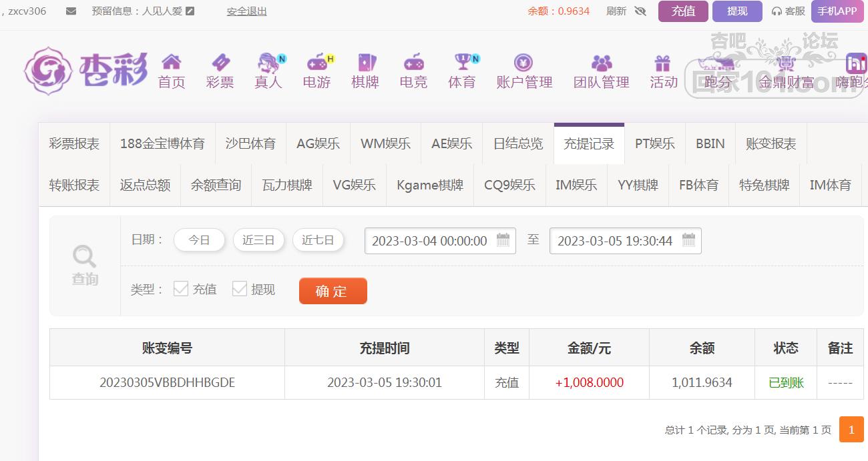
Task: Open the 棋牌 card games icon
Action: 366,63
